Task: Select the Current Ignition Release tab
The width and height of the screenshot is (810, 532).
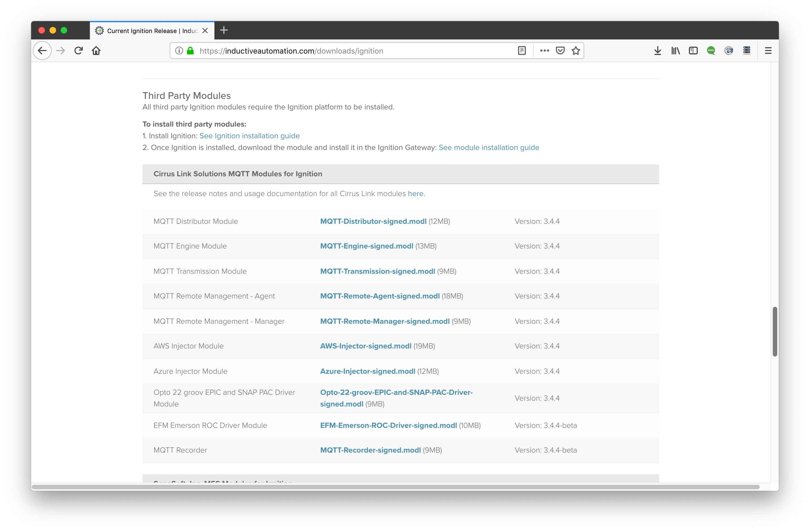Action: 146,31
